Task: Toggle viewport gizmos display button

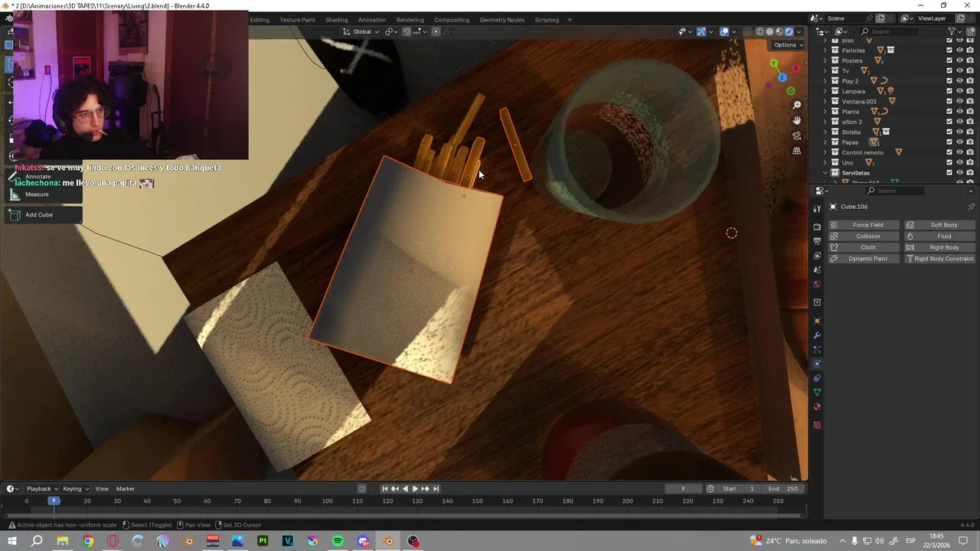Action: 701,31
